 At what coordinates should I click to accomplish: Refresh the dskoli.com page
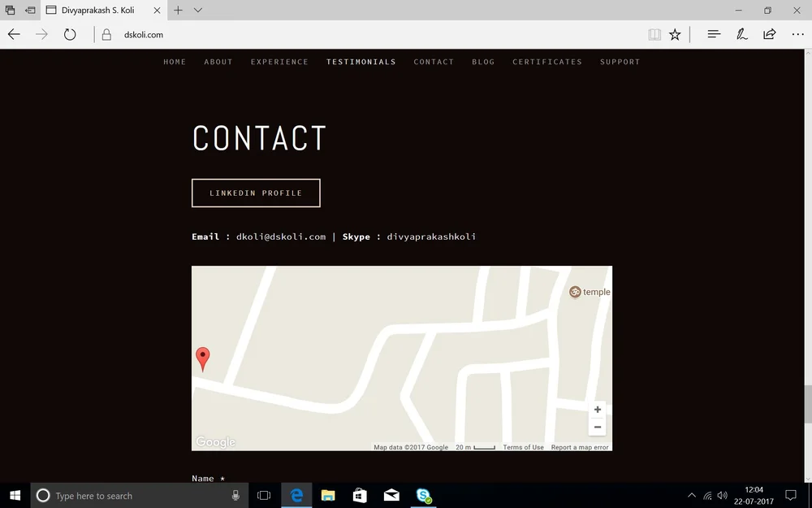[70, 34]
